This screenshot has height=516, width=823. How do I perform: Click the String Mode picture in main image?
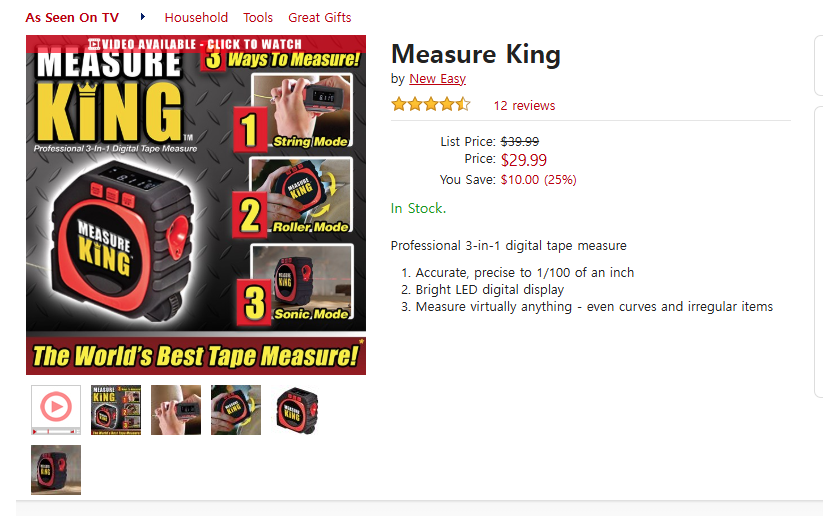301,110
